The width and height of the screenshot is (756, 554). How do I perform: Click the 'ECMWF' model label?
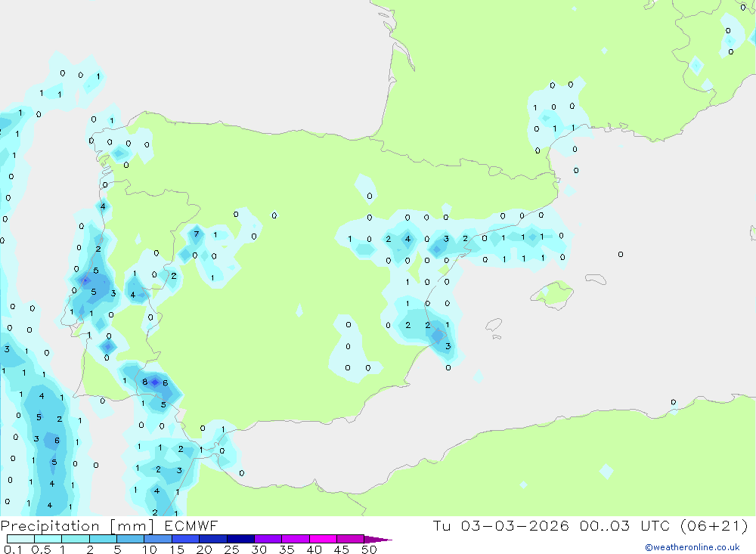191,526
